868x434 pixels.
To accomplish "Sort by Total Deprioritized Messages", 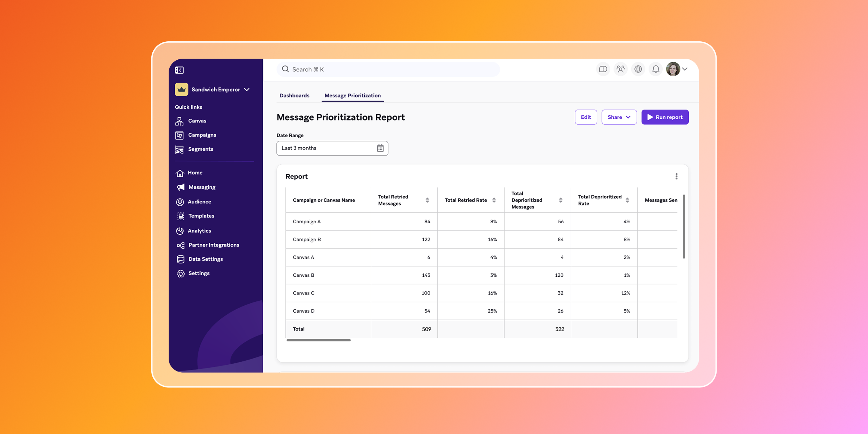I will pos(560,200).
